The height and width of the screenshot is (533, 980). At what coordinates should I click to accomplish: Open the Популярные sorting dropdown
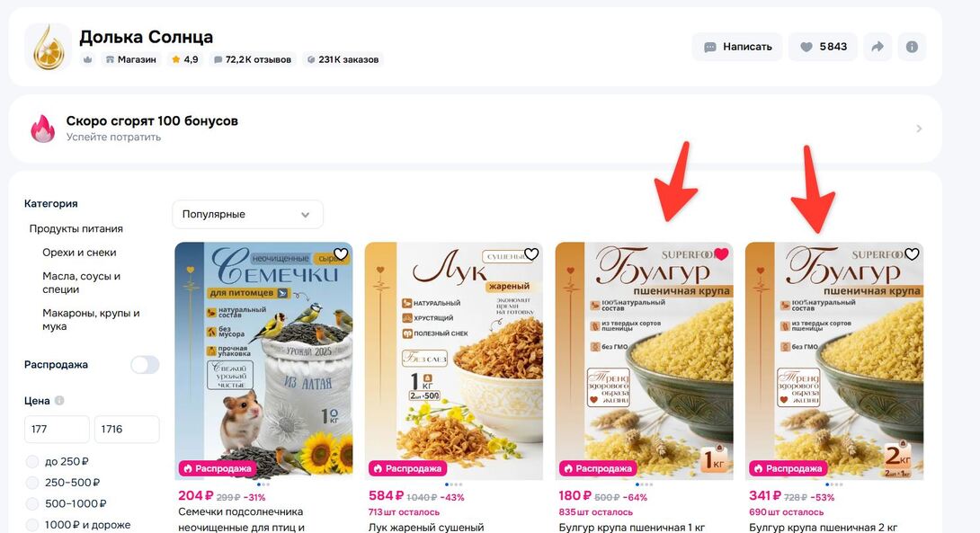coord(247,214)
